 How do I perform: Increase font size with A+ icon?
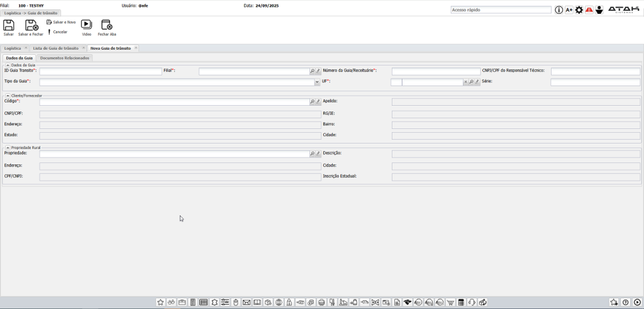(569, 10)
